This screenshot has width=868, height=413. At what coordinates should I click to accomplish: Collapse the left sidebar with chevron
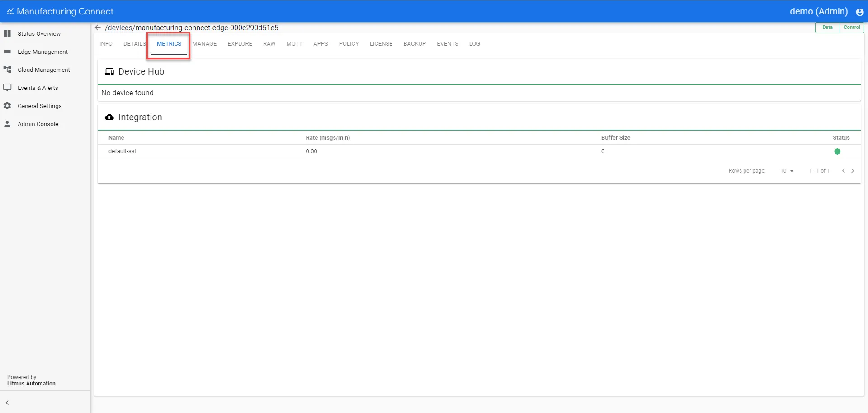tap(7, 403)
